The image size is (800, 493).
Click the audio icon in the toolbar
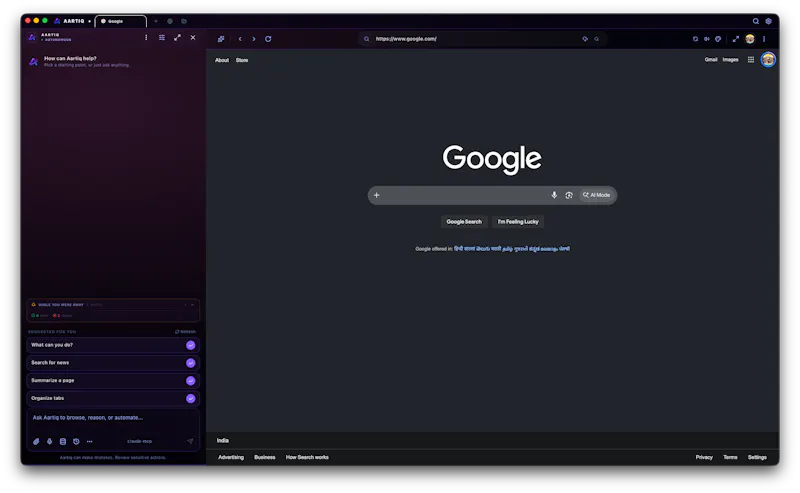(707, 39)
